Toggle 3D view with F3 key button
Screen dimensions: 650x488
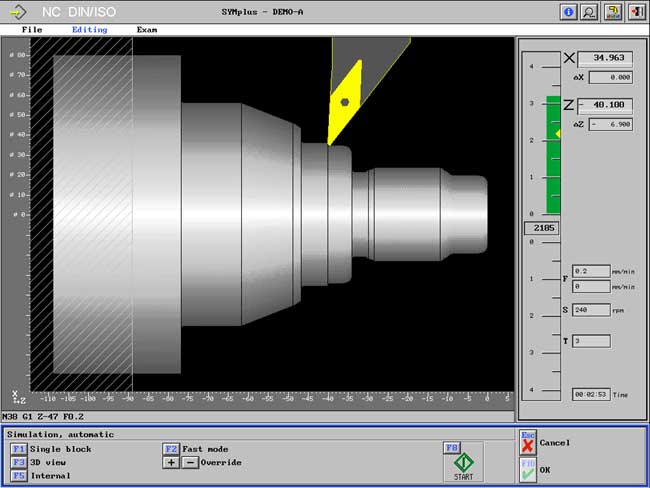coord(18,462)
